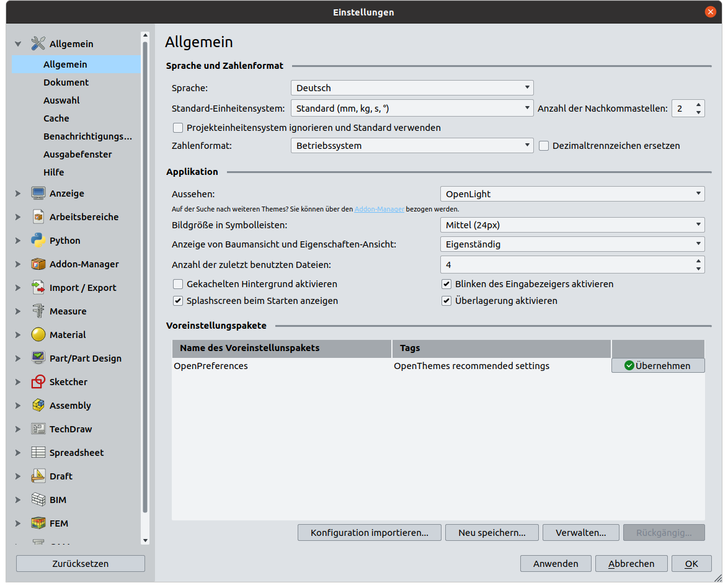Increase Anzahl der Nachkommastellen using up arrow
Image resolution: width=728 pixels, height=588 pixels.
pyautogui.click(x=699, y=104)
